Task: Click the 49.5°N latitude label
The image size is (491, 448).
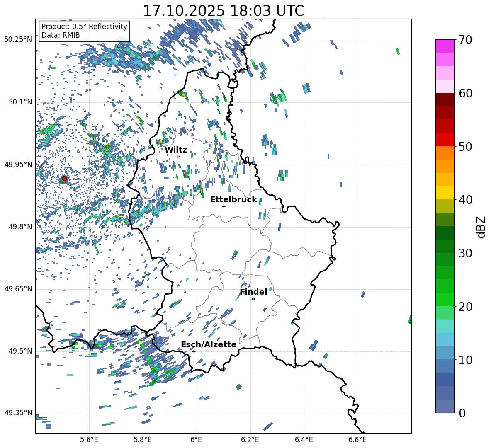Action: (20, 351)
